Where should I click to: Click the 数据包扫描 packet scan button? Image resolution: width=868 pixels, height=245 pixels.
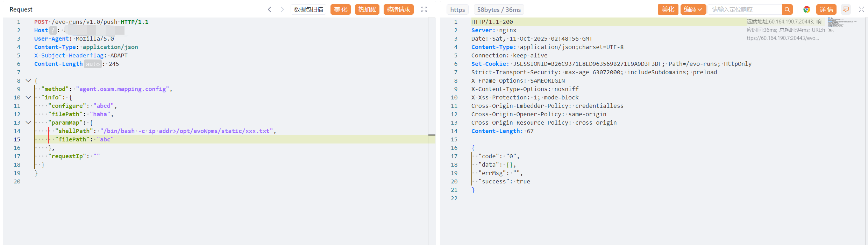pyautogui.click(x=308, y=9)
